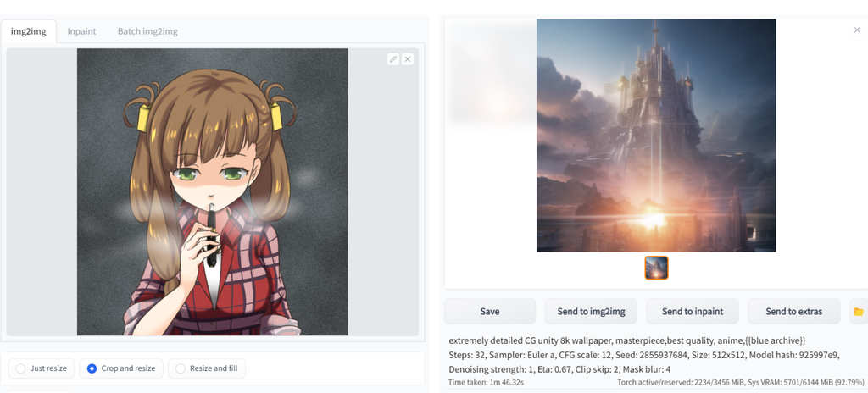Click the pencil edit icon on input image
Screen dimensions: 868x393
coord(393,59)
